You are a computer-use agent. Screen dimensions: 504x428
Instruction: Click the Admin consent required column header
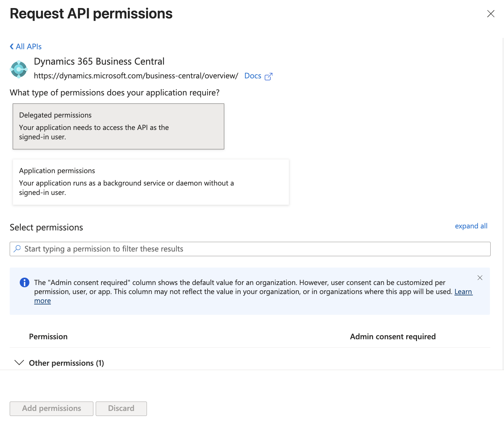393,337
